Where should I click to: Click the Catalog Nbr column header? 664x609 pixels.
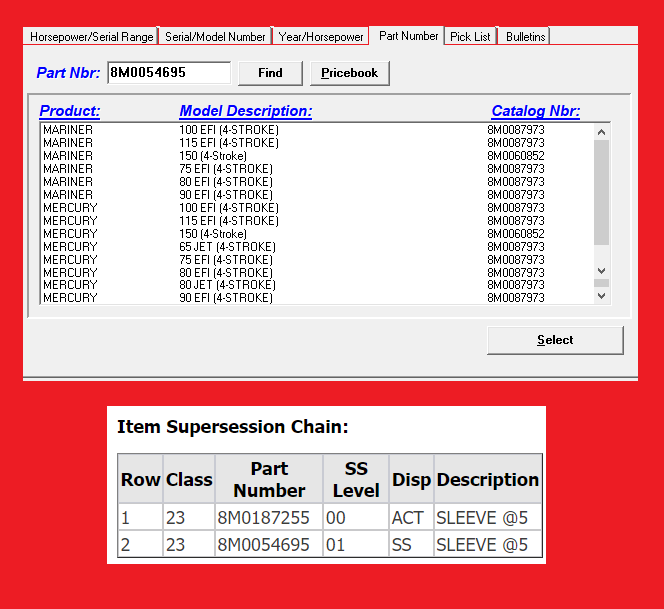(x=535, y=111)
